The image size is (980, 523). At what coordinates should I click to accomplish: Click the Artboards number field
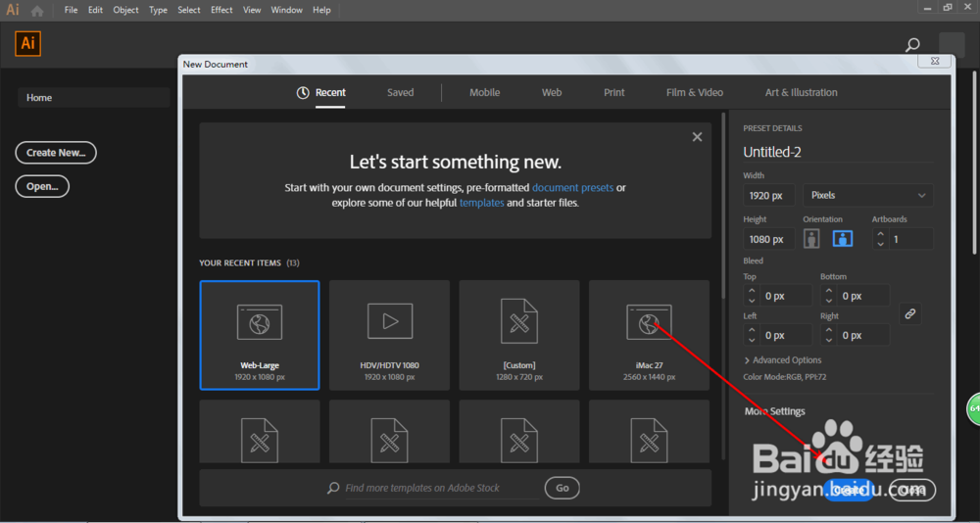[x=910, y=239]
